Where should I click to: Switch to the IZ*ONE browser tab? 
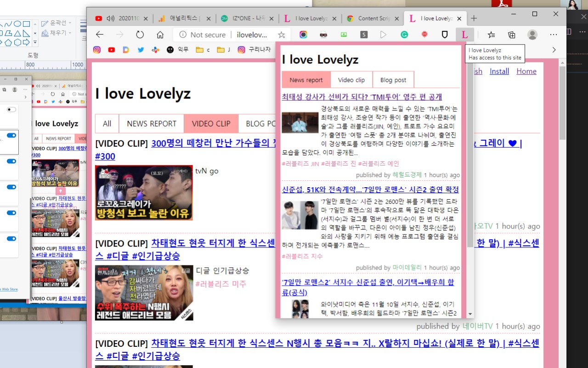click(246, 18)
